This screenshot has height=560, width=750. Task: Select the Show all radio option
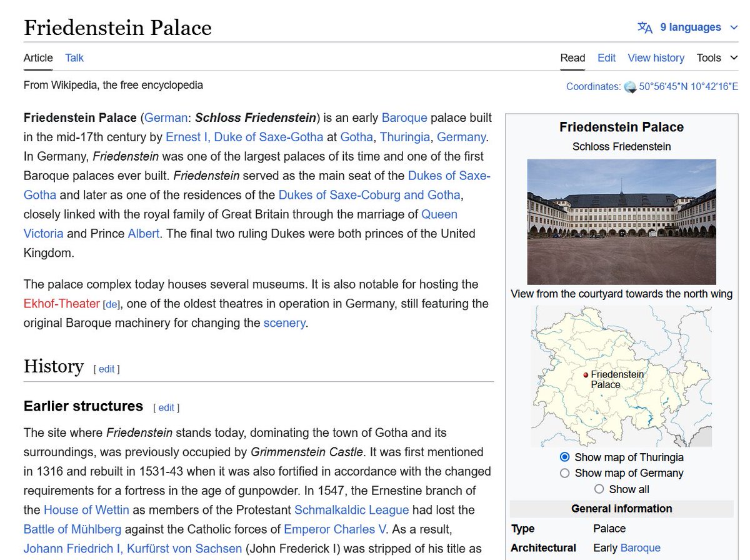[x=599, y=489]
